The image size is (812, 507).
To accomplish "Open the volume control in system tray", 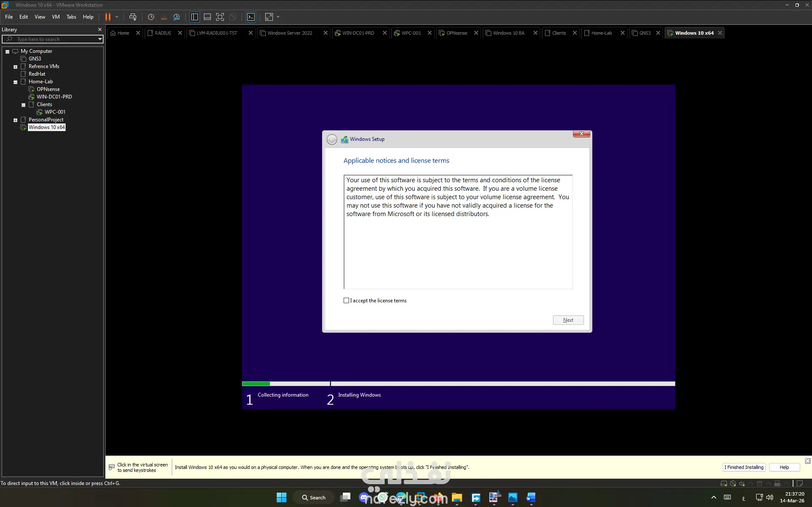I will tap(770, 497).
